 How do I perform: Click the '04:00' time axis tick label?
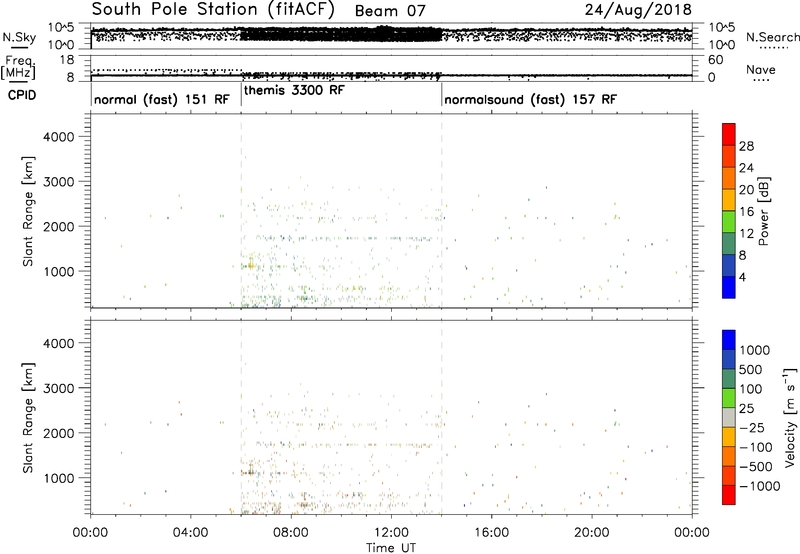click(x=191, y=533)
